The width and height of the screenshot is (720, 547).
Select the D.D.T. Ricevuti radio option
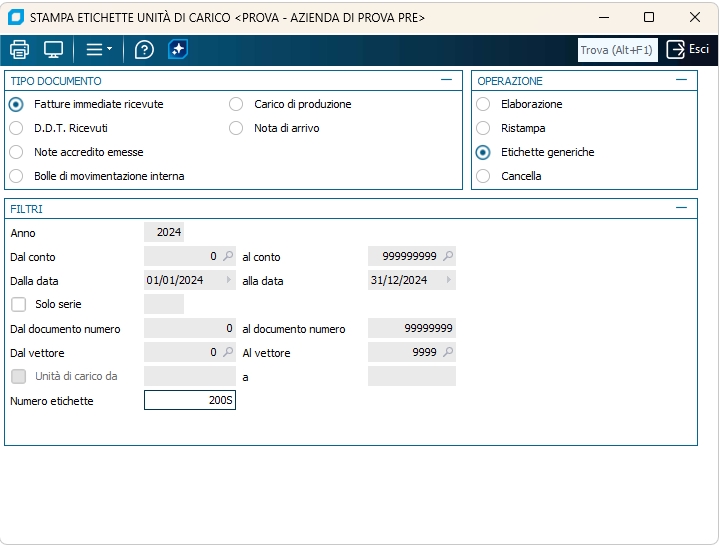pos(16,128)
